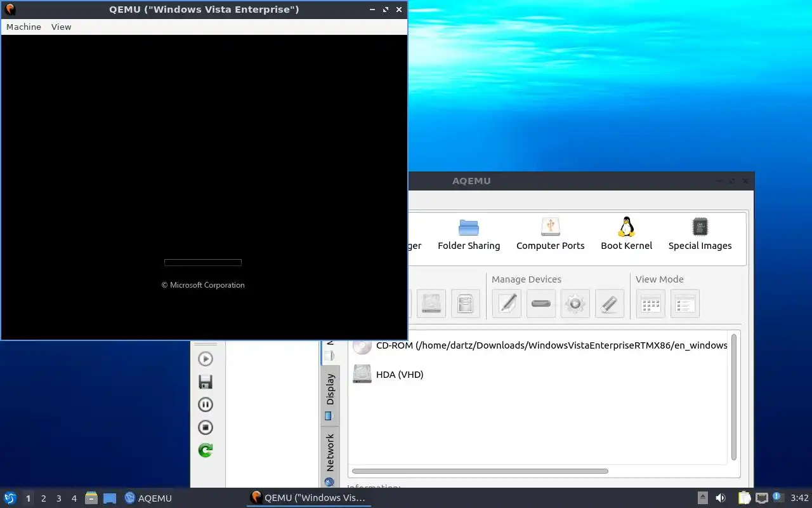Viewport: 812px width, 508px height.
Task: Click the device settings gear icon
Action: pos(575,304)
